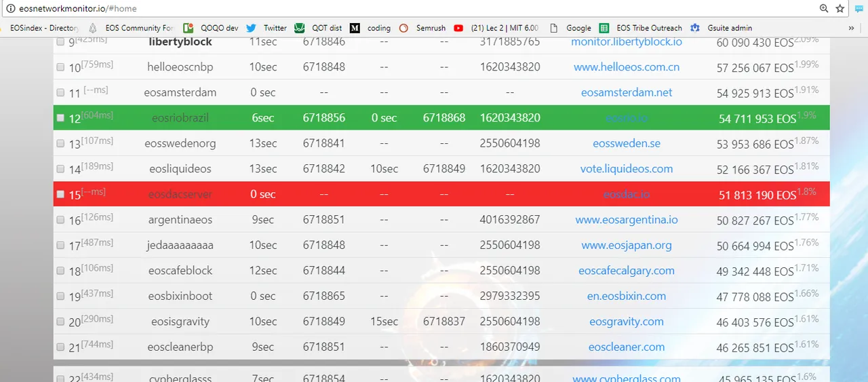
Task: Open the monitor.libertyblock.io link
Action: (627, 41)
